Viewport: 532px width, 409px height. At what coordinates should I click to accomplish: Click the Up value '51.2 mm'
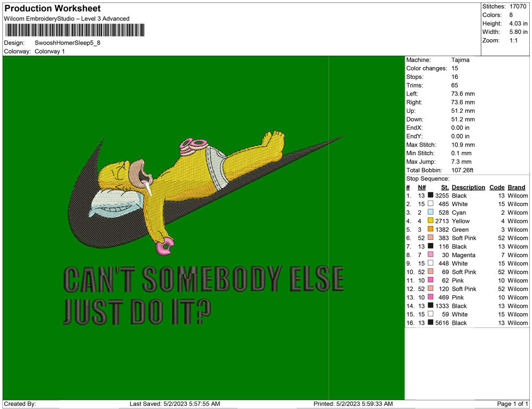(463, 111)
